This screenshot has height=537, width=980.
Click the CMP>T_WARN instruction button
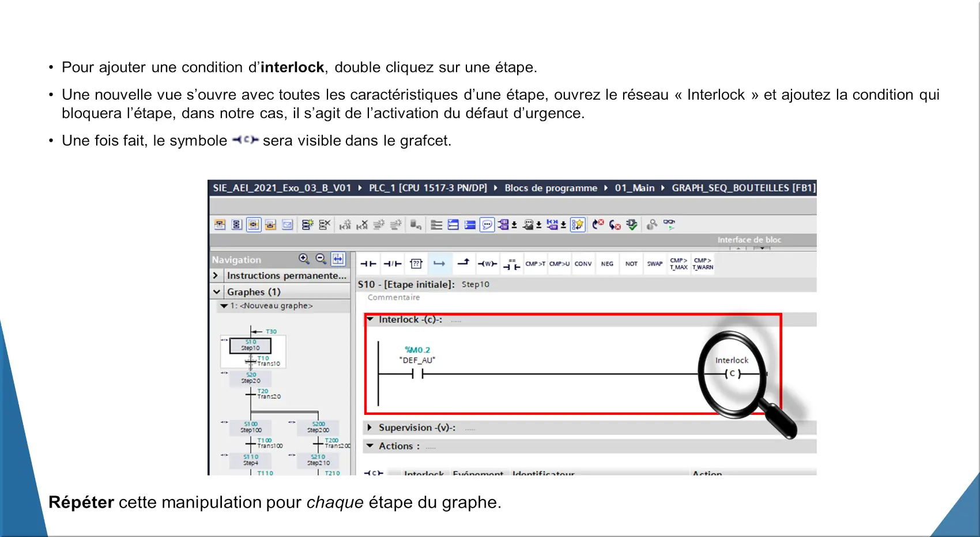click(703, 264)
